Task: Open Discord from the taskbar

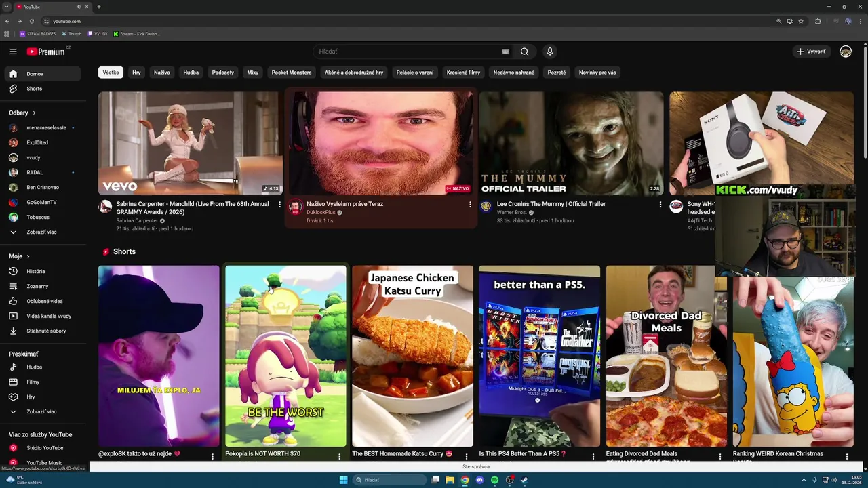Action: click(479, 480)
